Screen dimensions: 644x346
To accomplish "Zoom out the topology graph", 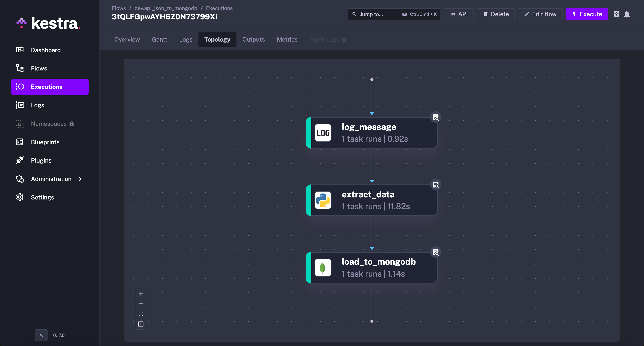I will click(x=141, y=304).
